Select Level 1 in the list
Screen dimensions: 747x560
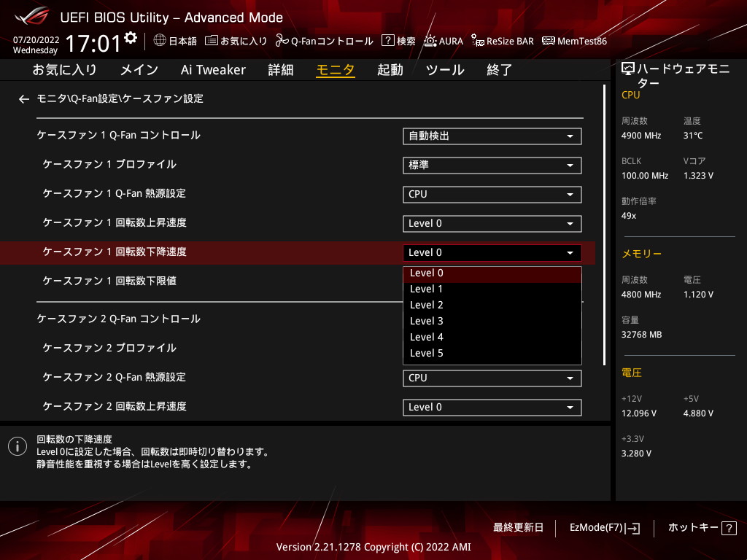click(492, 289)
